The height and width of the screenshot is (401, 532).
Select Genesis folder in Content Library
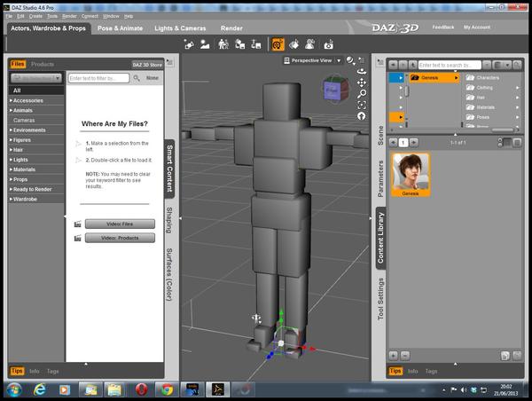click(x=434, y=78)
